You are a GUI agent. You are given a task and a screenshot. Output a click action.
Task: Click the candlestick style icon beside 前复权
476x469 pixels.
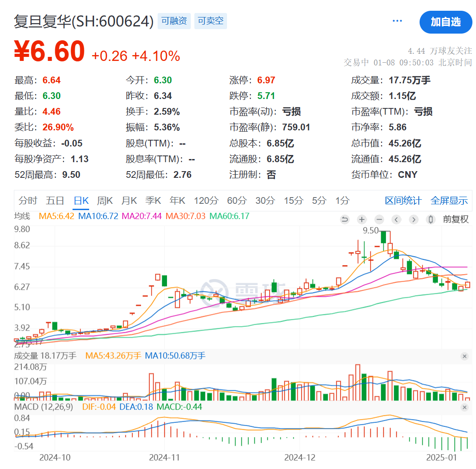[430, 219]
